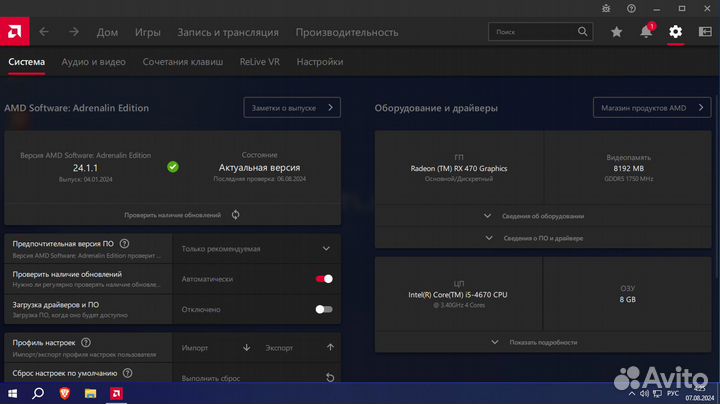
Task: Click AMD Software taskbar icon
Action: (x=116, y=393)
